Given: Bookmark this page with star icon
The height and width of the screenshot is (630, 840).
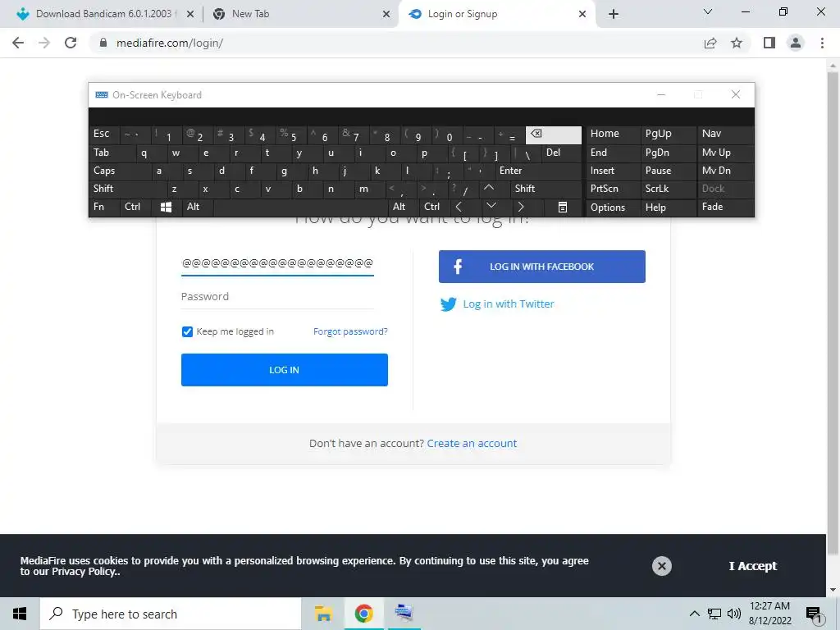Looking at the screenshot, I should click(737, 43).
